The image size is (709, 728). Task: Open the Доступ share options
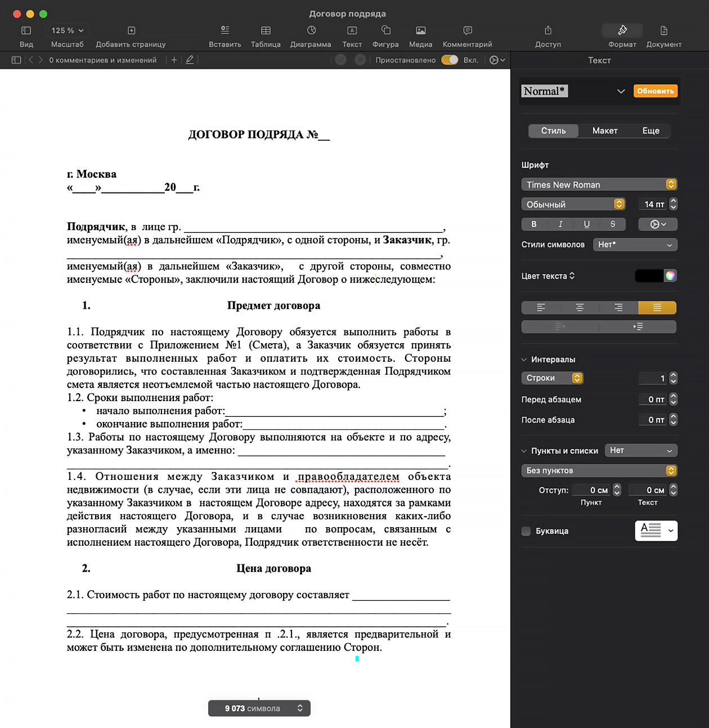tap(548, 30)
